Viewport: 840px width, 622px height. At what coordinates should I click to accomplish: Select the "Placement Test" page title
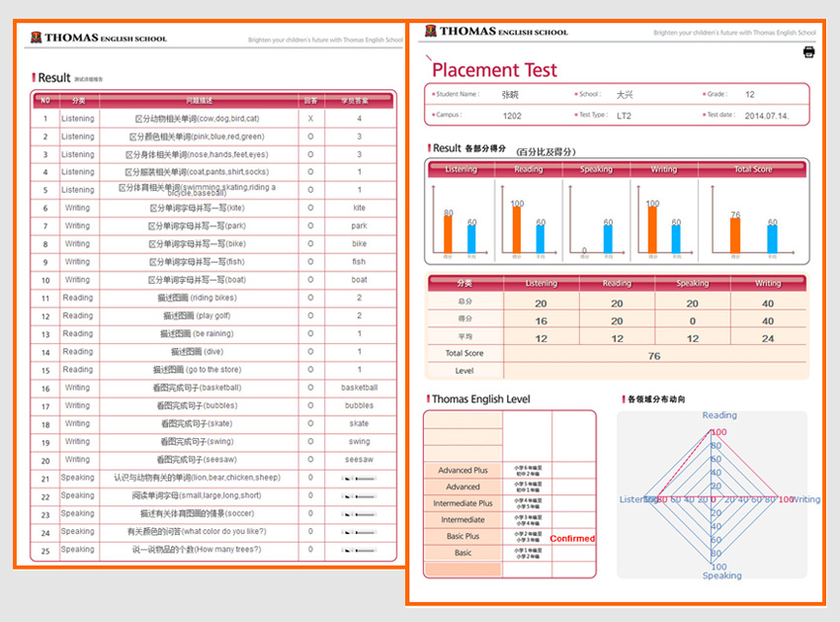coord(494,69)
